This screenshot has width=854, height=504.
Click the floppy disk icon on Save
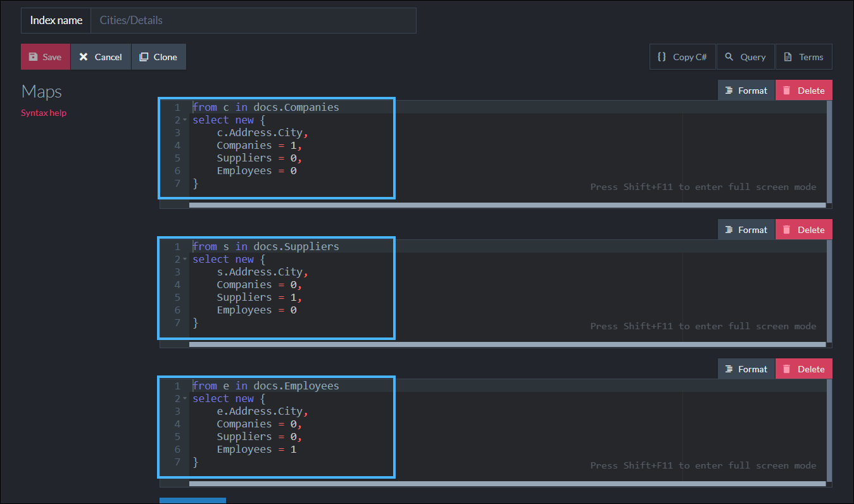[x=33, y=57]
